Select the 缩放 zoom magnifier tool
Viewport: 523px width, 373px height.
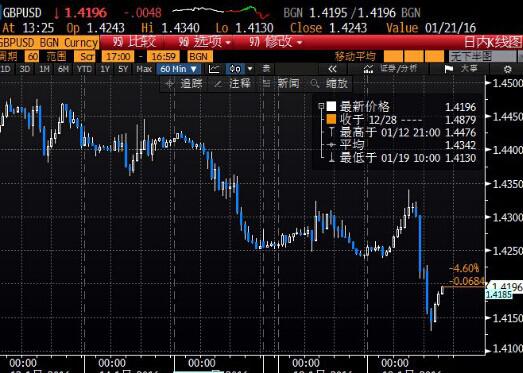[329, 83]
